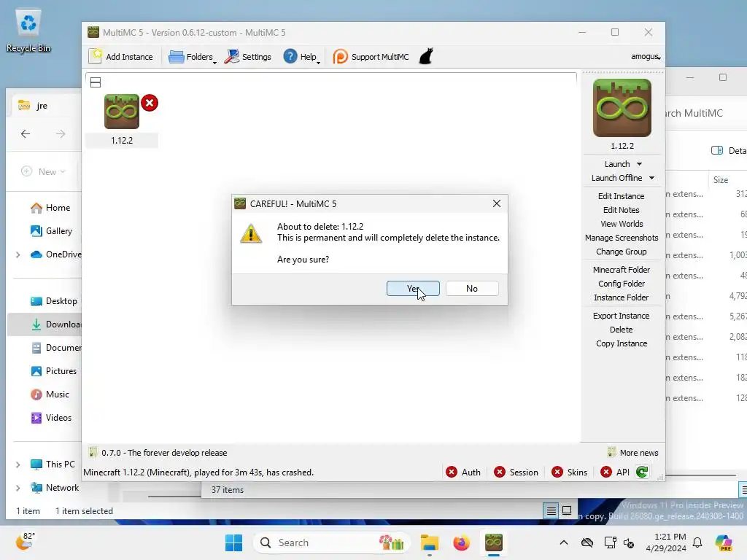Open the Help menu

click(301, 56)
